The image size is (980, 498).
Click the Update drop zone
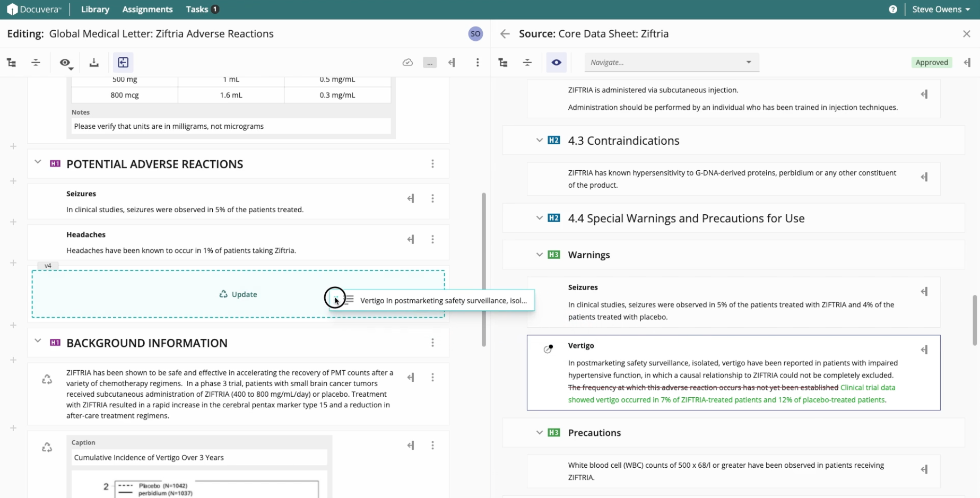pos(238,294)
